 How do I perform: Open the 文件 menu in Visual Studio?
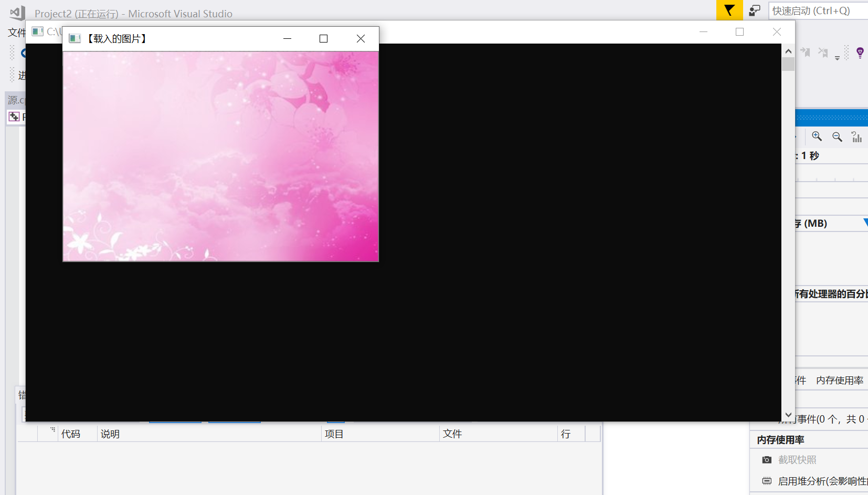(17, 33)
